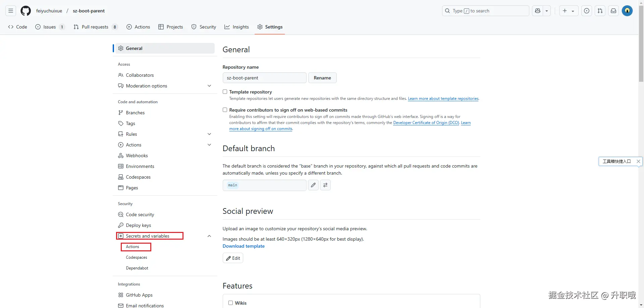This screenshot has width=644, height=308.
Task: Open the Pull requests tab
Action: click(x=95, y=27)
